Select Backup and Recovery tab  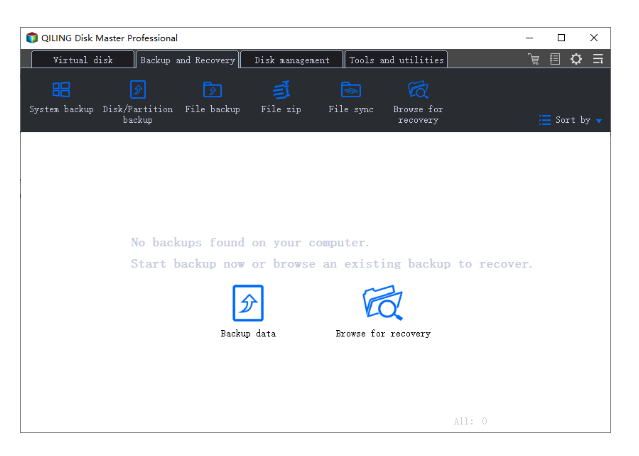pos(187,60)
